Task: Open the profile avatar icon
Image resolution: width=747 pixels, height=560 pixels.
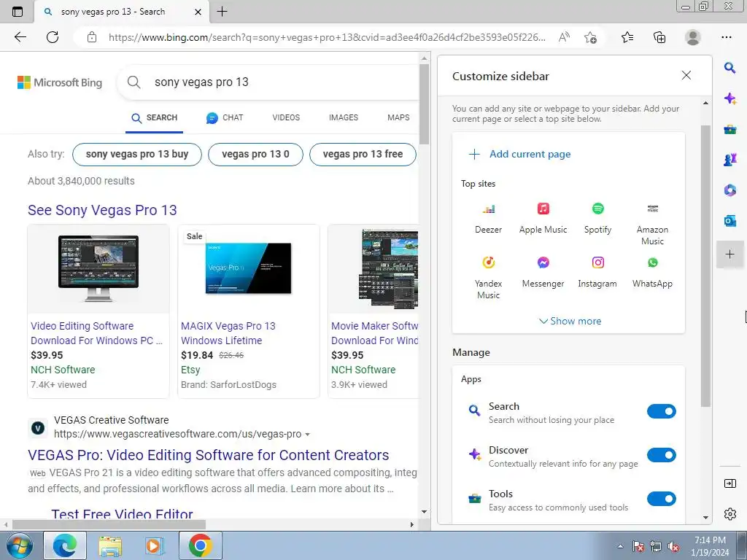Action: pyautogui.click(x=693, y=37)
